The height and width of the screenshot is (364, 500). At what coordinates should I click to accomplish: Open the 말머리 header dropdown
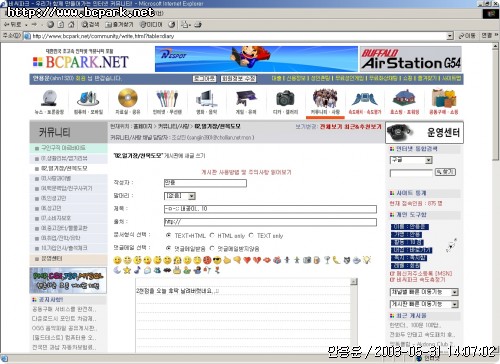(x=180, y=196)
